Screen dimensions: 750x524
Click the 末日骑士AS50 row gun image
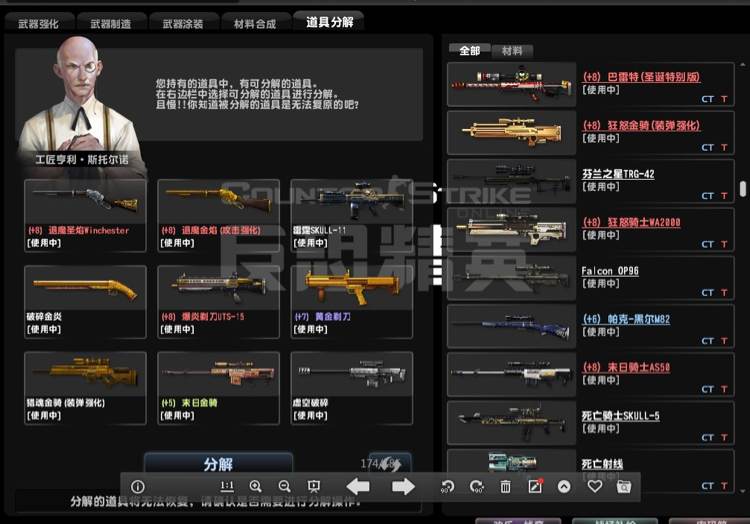511,374
